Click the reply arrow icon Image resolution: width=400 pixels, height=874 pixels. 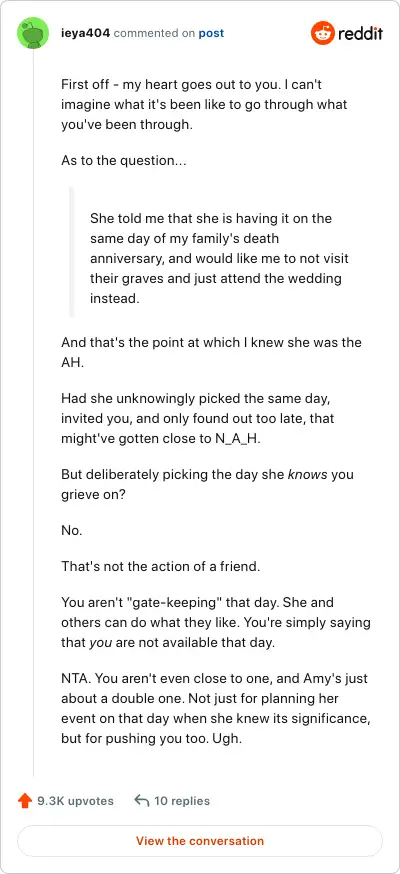coord(142,802)
